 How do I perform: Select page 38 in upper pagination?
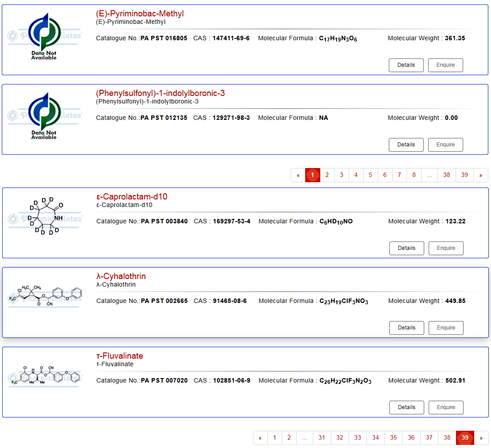tap(446, 175)
